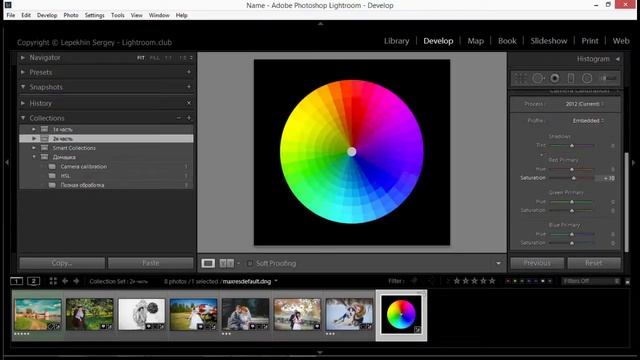Screen dimensions: 640x360
Task: Switch to Loupe view mode
Action: [x=208, y=263]
